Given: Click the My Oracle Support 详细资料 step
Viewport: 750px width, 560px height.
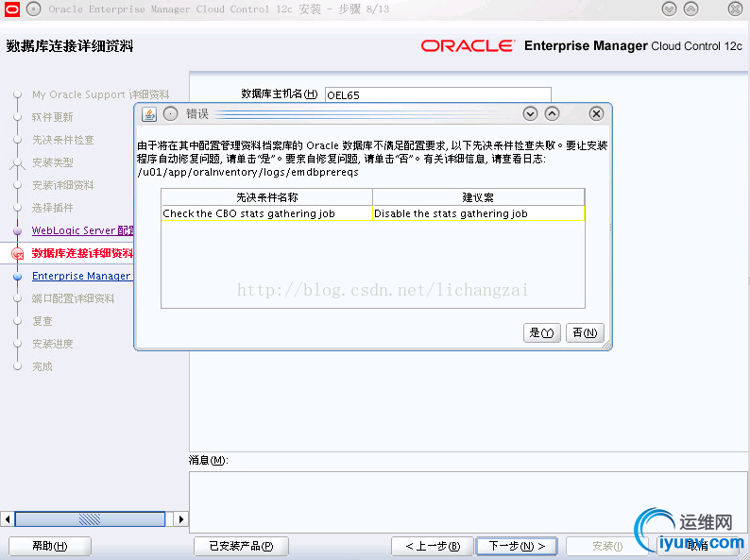Looking at the screenshot, I should [100, 94].
